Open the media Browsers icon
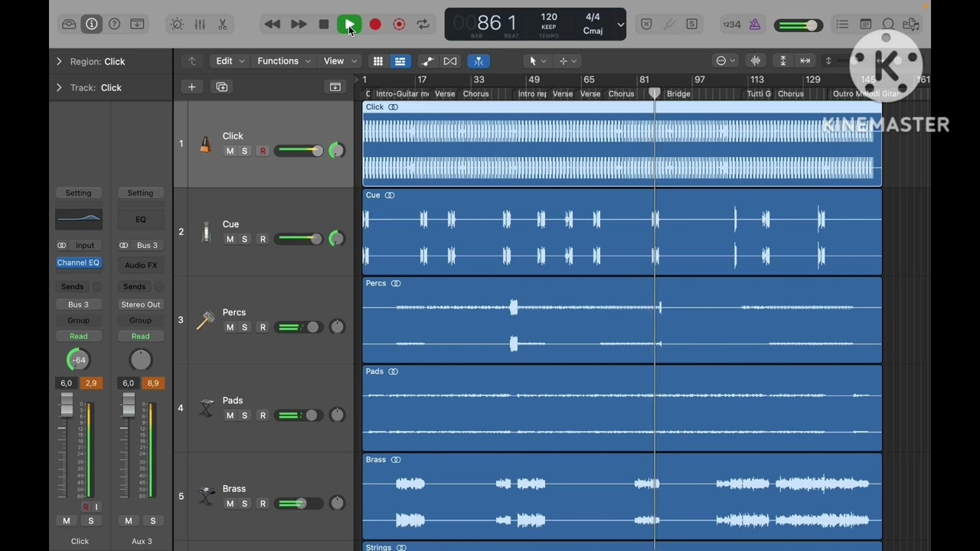This screenshot has width=980, height=551. (911, 24)
